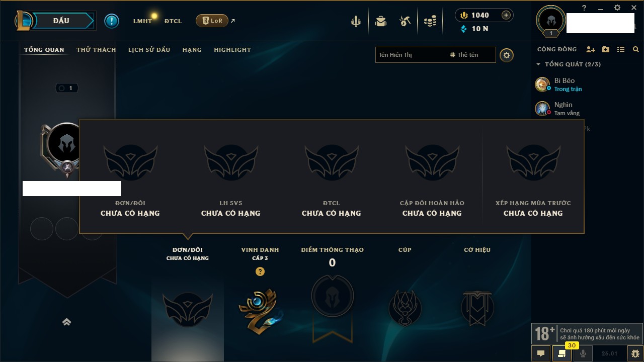Screen dimensions: 644x362
Task: Open the friends list view options
Action: click(x=621, y=49)
